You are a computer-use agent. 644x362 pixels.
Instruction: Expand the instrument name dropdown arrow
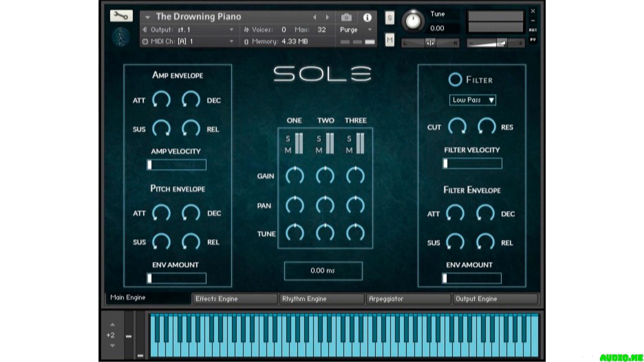(x=148, y=17)
